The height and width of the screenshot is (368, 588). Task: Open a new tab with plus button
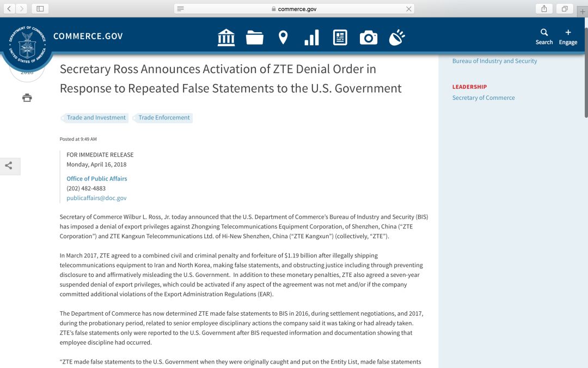tap(583, 11)
